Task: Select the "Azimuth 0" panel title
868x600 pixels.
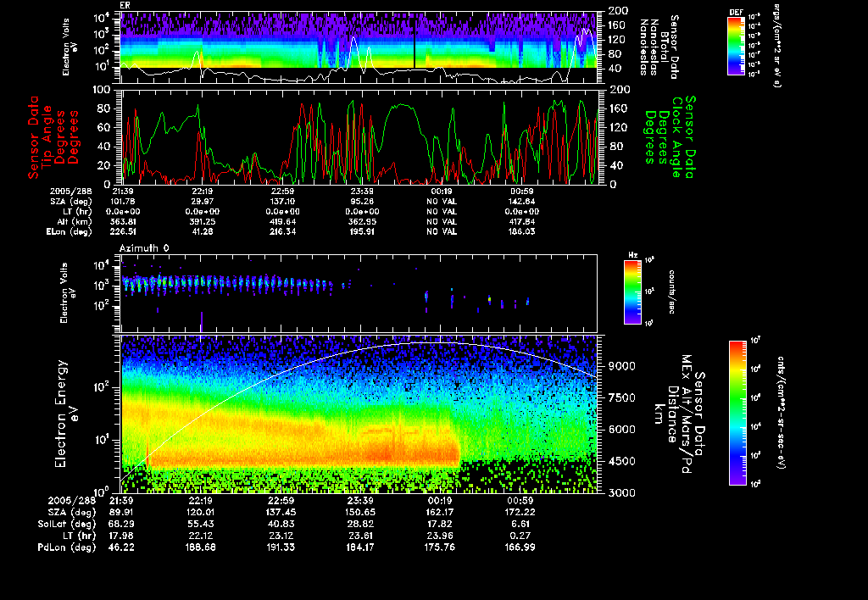Action: click(144, 248)
